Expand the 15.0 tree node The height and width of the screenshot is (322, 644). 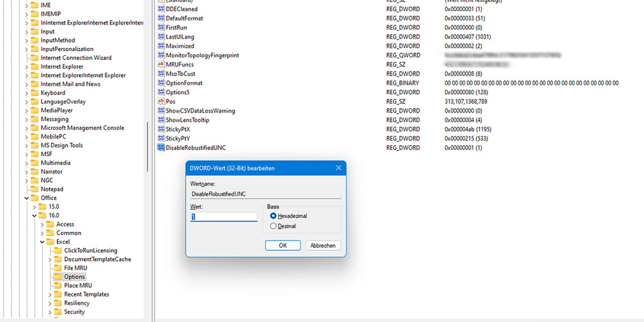click(34, 207)
